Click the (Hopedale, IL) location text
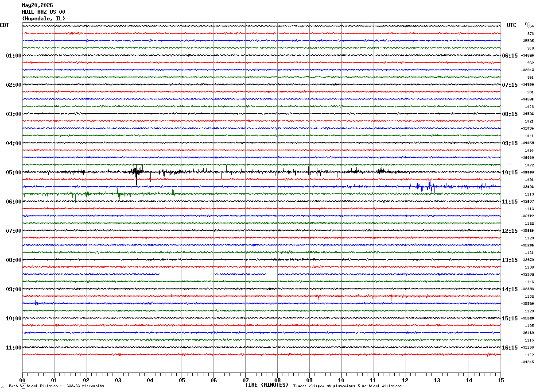This screenshot has width=536, height=392. 43,19
